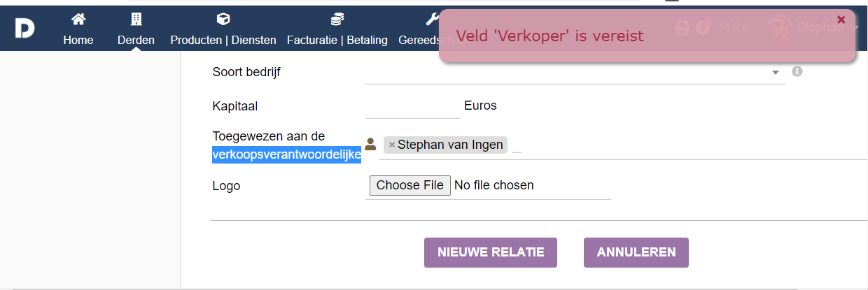Click Choose File for Logo
The height and width of the screenshot is (290, 868).
click(410, 185)
